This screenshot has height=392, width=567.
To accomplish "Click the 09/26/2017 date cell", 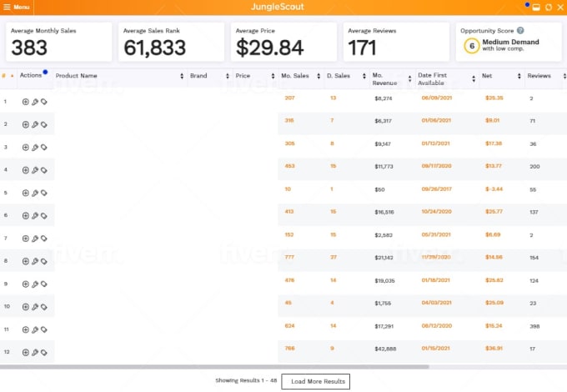I will (x=436, y=189).
